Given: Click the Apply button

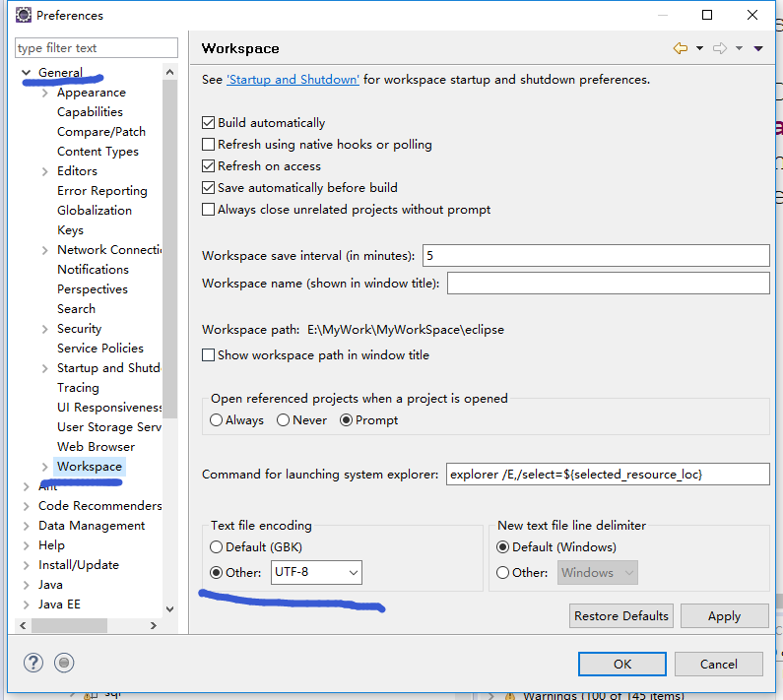Looking at the screenshot, I should pos(724,615).
